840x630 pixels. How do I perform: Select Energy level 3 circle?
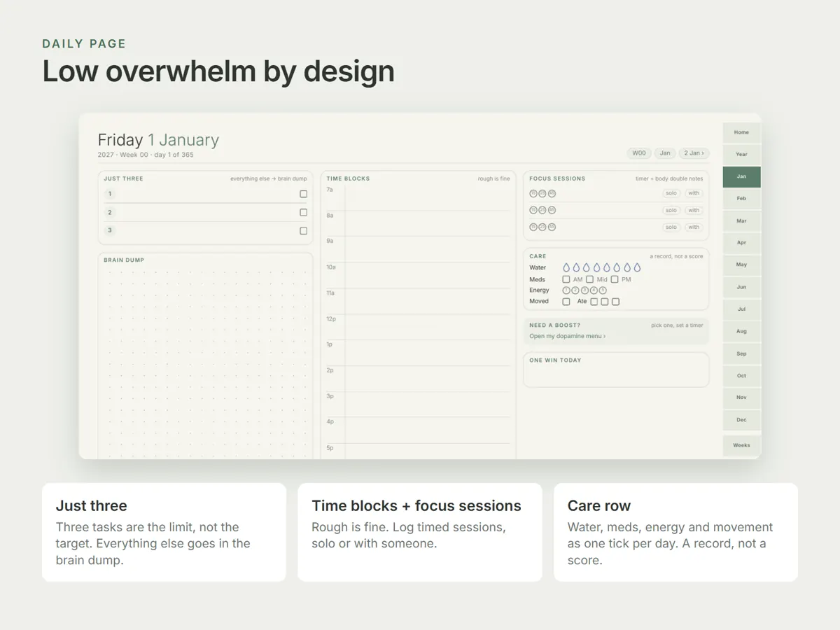pos(584,290)
